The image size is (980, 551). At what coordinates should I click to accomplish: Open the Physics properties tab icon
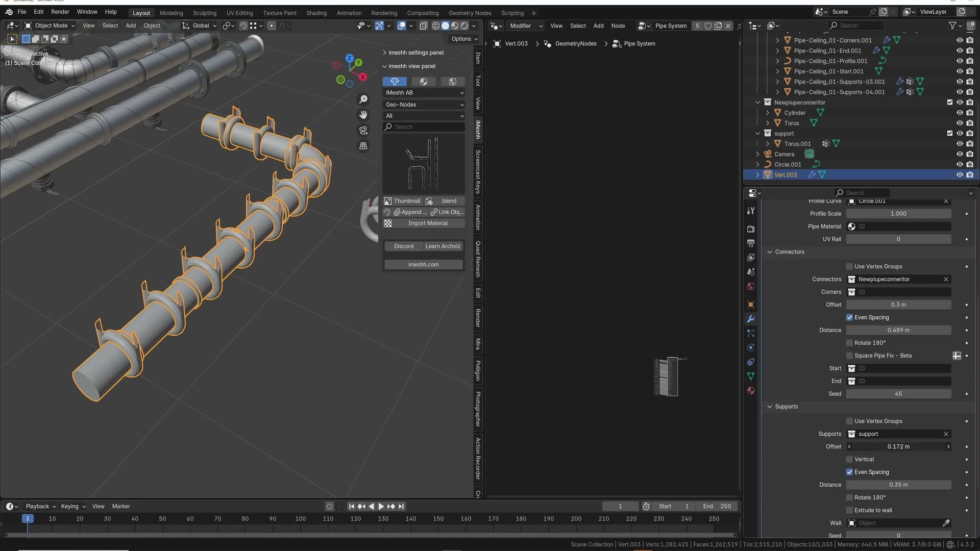coord(751,347)
